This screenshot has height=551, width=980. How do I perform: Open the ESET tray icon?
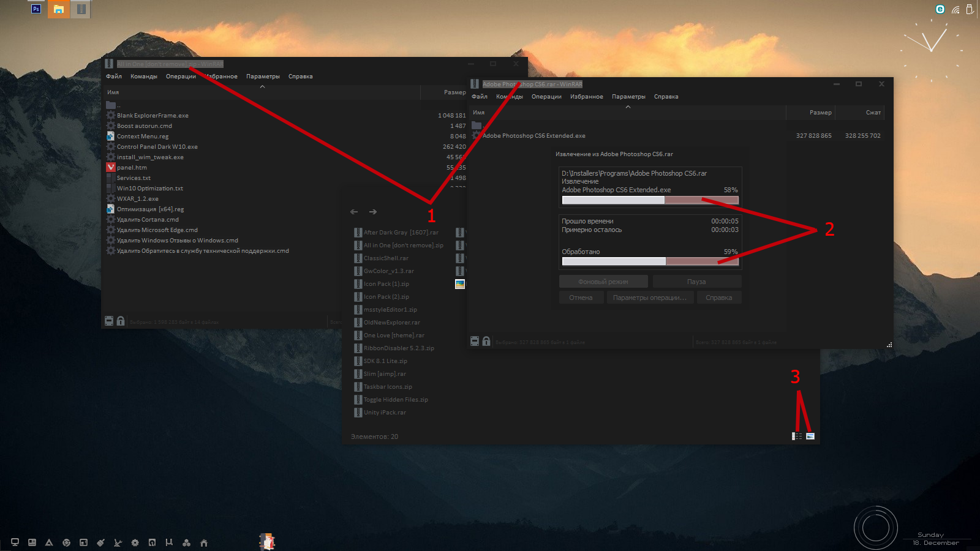(940, 9)
